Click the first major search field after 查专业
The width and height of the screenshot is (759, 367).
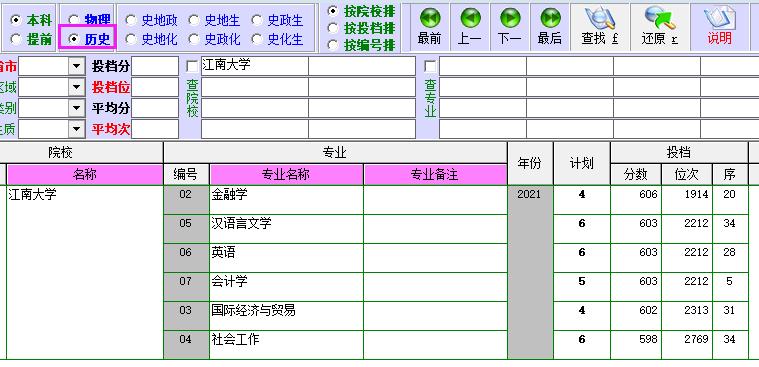click(x=483, y=66)
